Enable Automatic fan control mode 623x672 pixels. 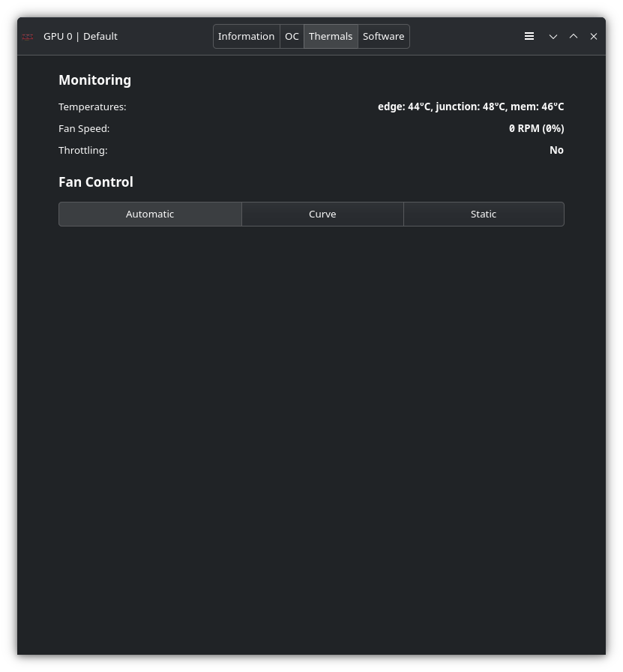click(x=150, y=214)
